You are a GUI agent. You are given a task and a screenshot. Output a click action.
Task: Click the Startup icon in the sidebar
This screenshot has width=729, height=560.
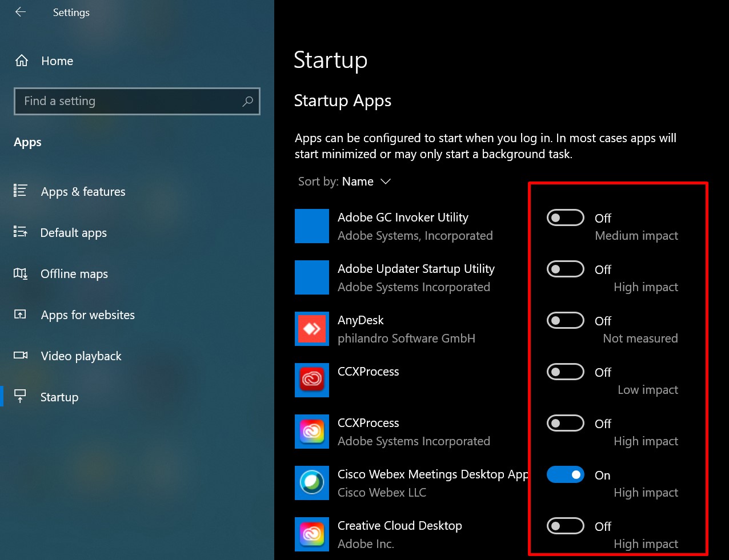[21, 397]
